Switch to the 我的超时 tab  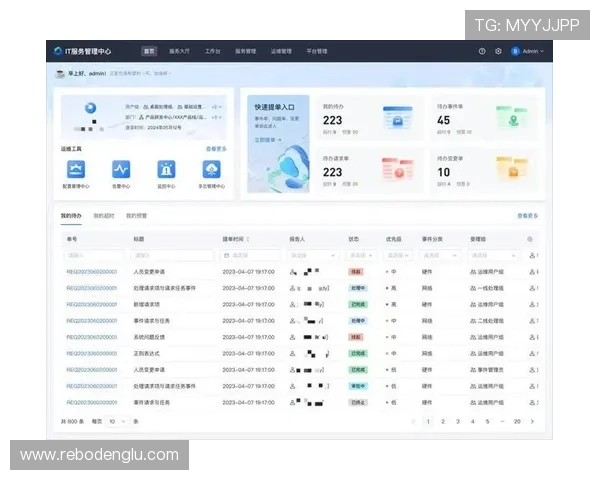[104, 216]
